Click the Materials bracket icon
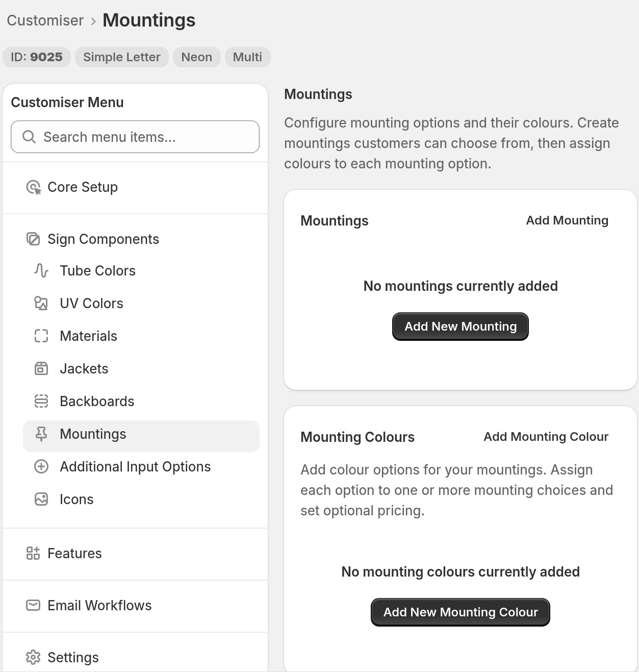The height and width of the screenshot is (672, 639). [41, 336]
